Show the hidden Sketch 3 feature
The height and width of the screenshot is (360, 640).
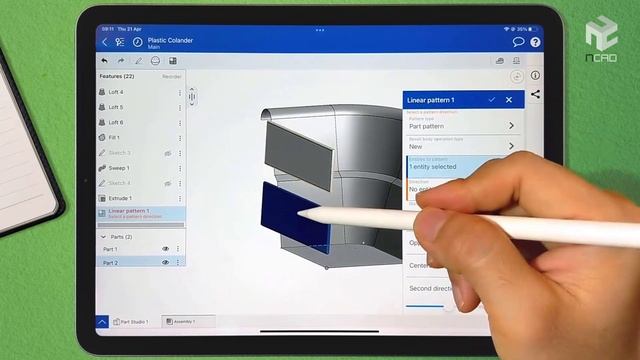point(168,153)
